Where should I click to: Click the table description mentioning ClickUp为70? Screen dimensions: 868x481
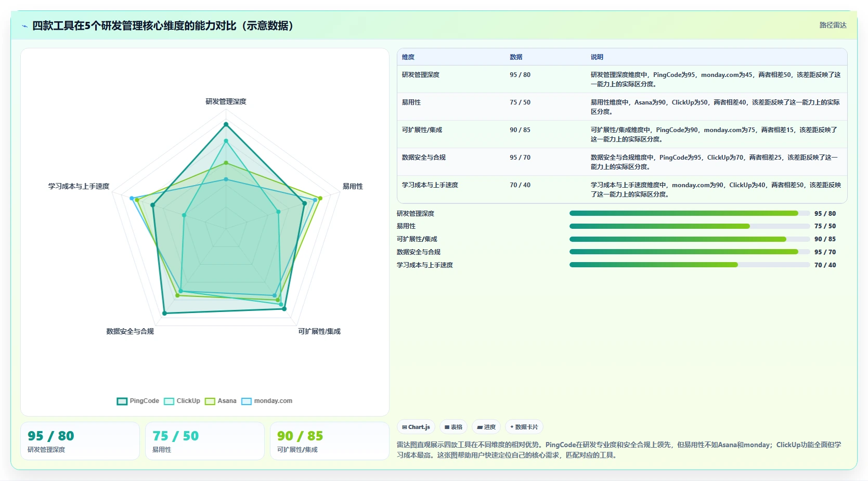pyautogui.click(x=714, y=162)
